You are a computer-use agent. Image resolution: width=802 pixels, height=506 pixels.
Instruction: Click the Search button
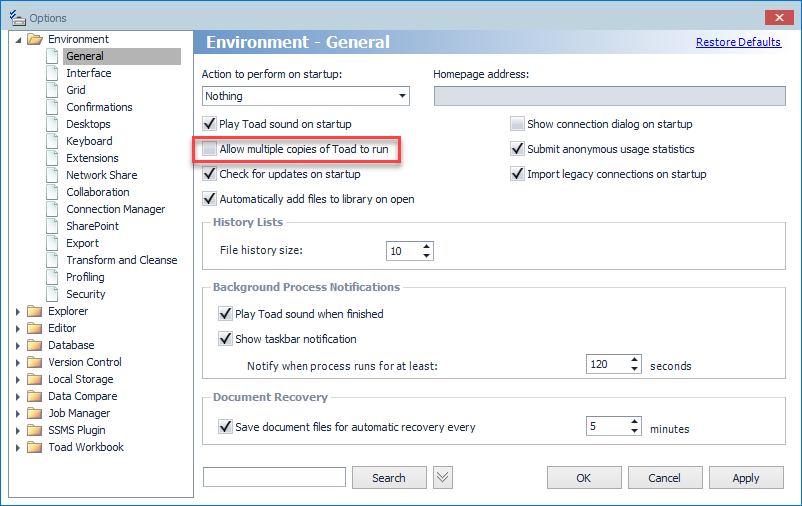389,478
